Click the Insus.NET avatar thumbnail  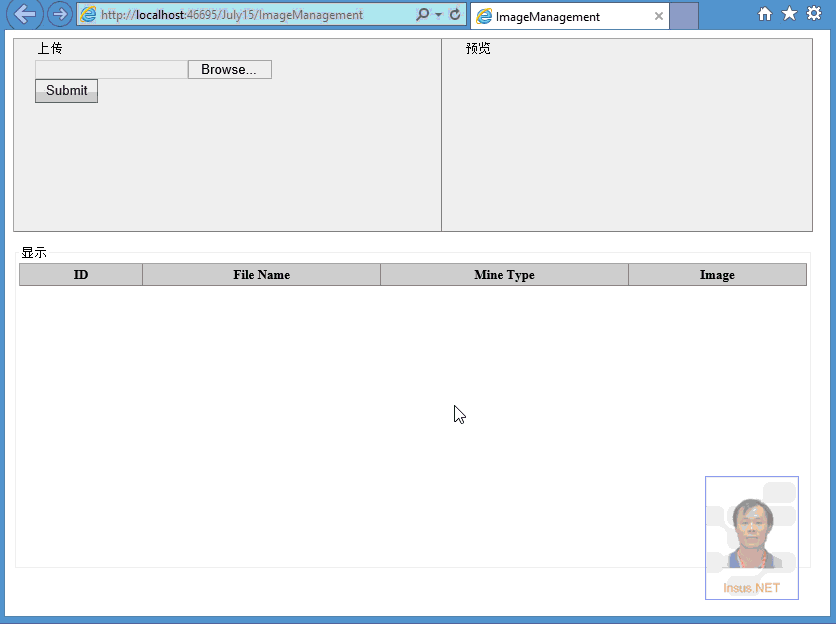coord(752,538)
